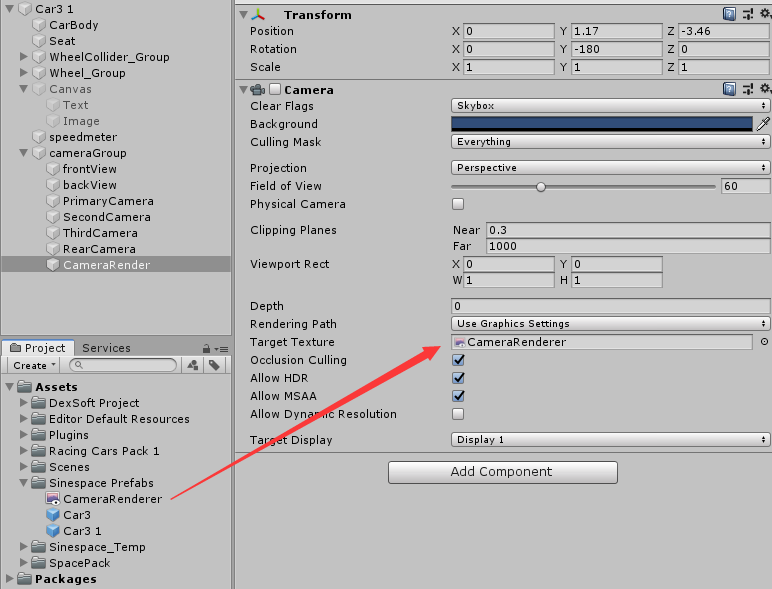Click the Rotation Y input field

point(617,49)
